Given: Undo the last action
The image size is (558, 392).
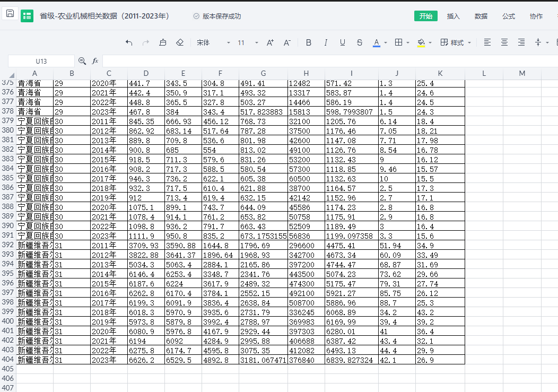Looking at the screenshot, I should [129, 43].
